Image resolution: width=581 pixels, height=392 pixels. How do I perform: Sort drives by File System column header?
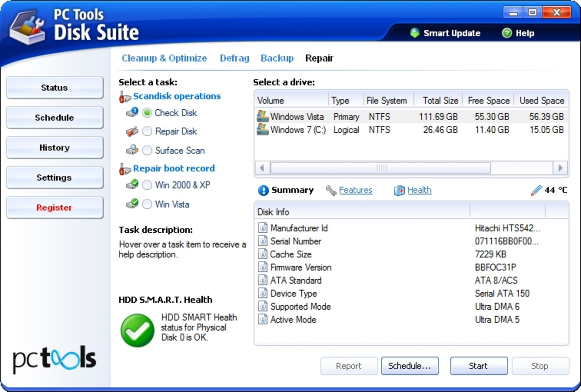pyautogui.click(x=388, y=100)
